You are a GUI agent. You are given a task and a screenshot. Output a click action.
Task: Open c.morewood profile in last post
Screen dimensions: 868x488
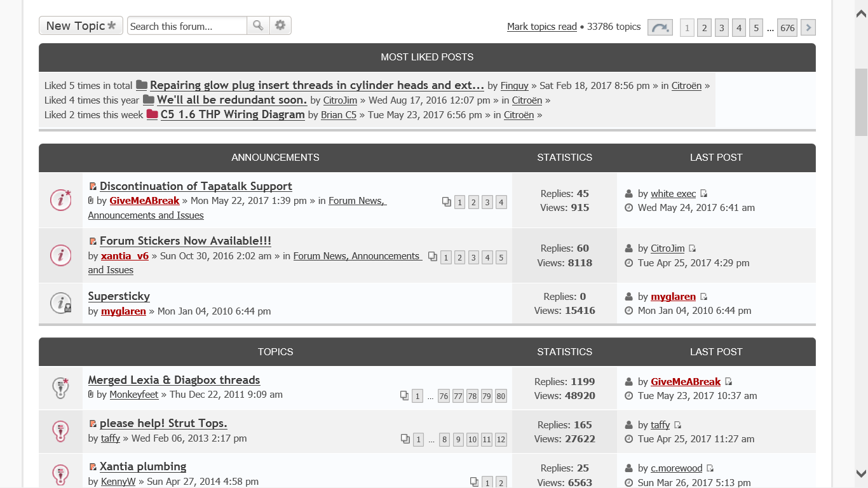677,468
